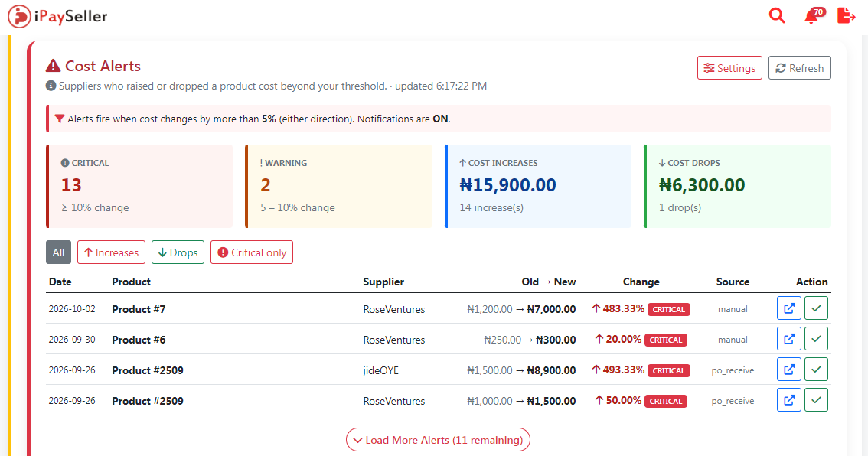Show Critical only alerts
Screen dimensions: 868x456
252,252
